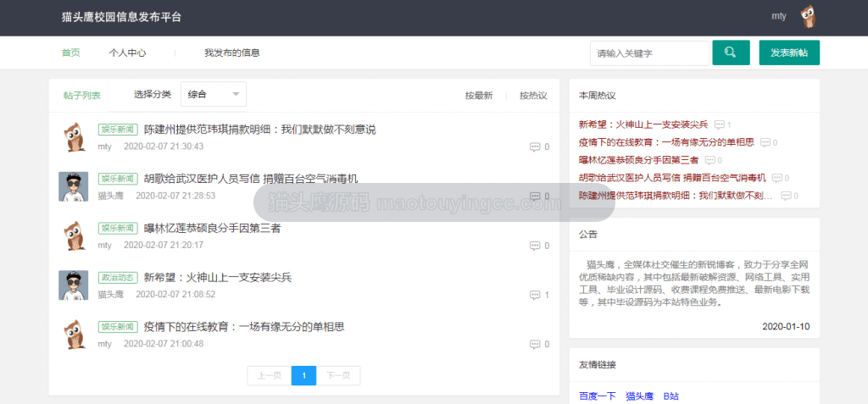
Task: Click comment icon beside hot topic 曝林忆莲
Action: [709, 160]
